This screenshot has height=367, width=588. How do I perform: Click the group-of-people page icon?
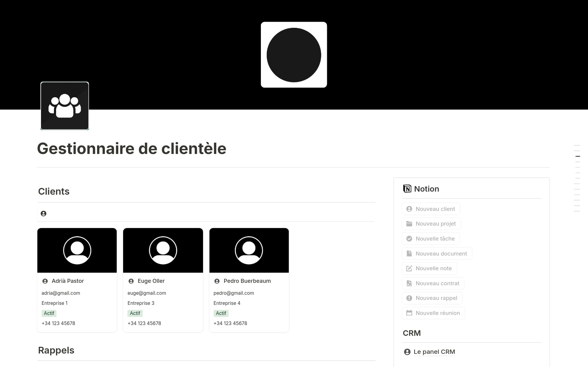pos(64,106)
